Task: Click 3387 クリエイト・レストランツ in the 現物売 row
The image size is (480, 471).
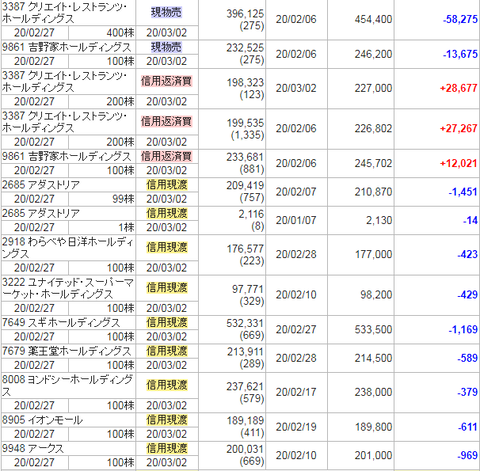Action: pyautogui.click(x=64, y=13)
